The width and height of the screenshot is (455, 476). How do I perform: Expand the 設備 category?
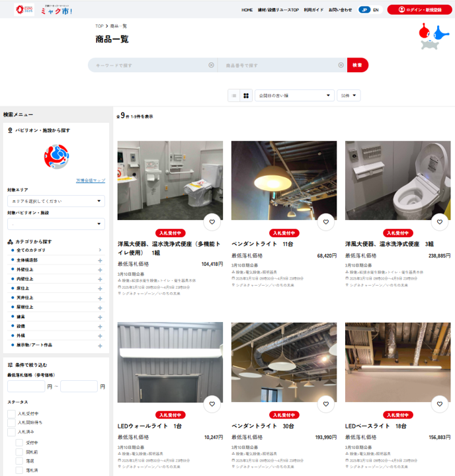[x=100, y=327]
